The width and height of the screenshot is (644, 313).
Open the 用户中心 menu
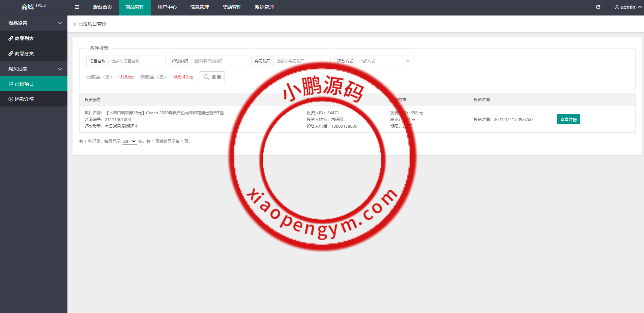(167, 7)
